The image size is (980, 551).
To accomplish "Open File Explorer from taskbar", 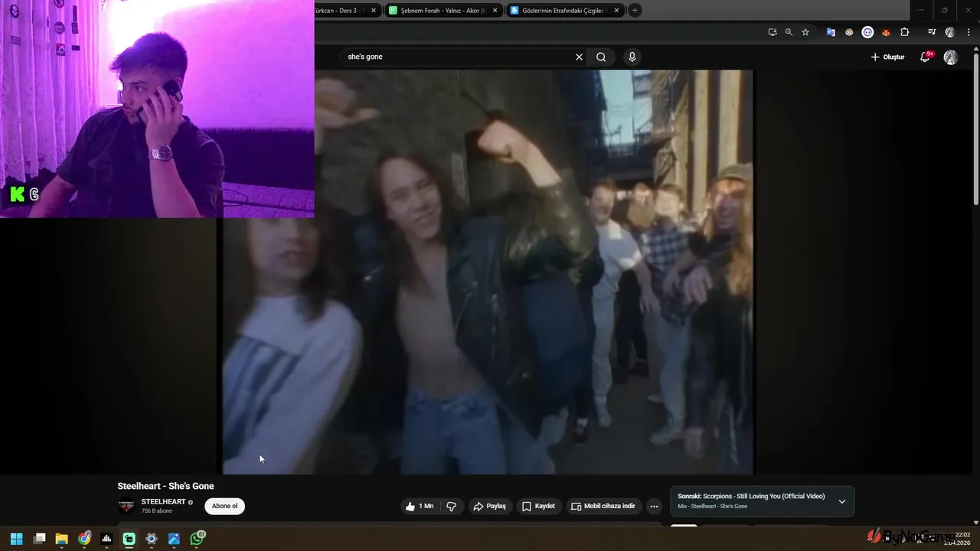I will [62, 539].
